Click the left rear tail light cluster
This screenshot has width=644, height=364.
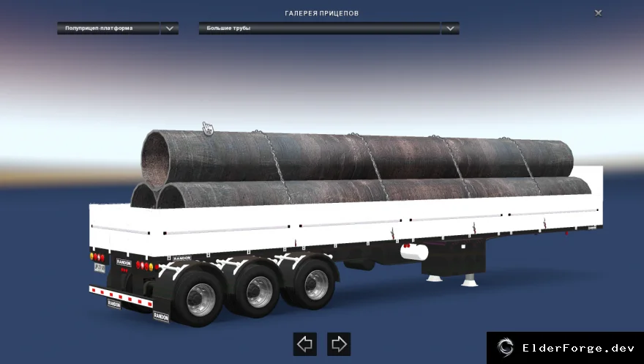coord(97,258)
